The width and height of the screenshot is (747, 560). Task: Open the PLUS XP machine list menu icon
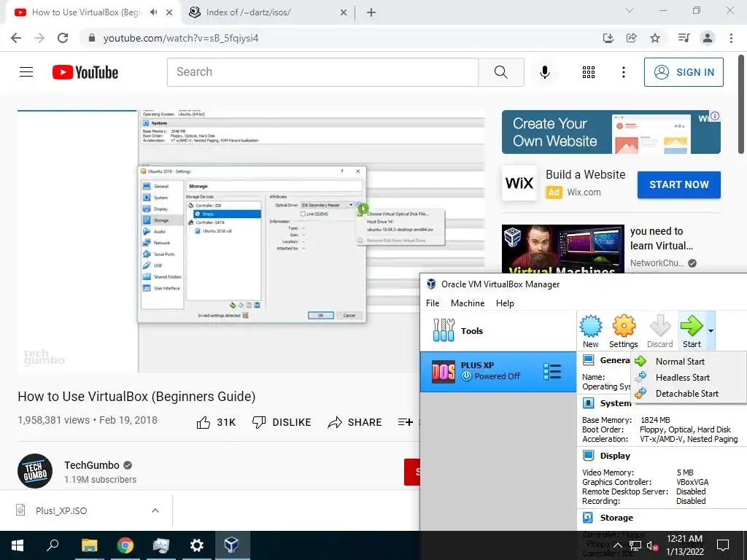coord(552,371)
